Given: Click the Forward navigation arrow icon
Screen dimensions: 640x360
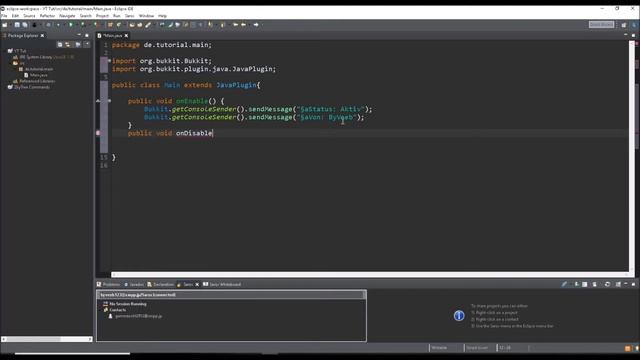Looking at the screenshot, I should pos(256,25).
